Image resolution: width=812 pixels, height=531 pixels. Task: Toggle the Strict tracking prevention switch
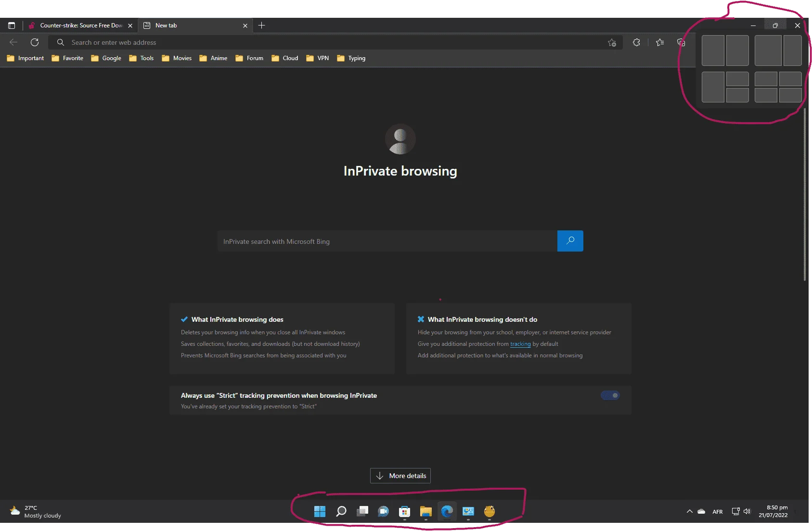tap(610, 395)
